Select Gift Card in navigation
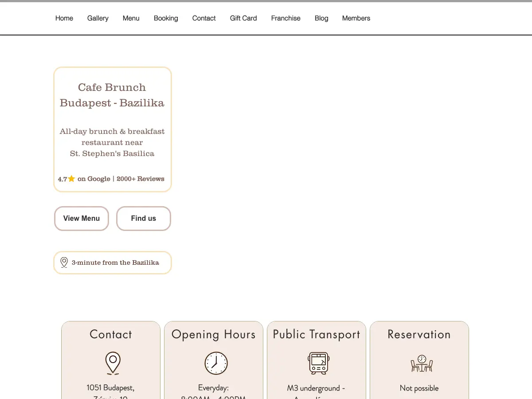The image size is (532, 399). point(243,18)
